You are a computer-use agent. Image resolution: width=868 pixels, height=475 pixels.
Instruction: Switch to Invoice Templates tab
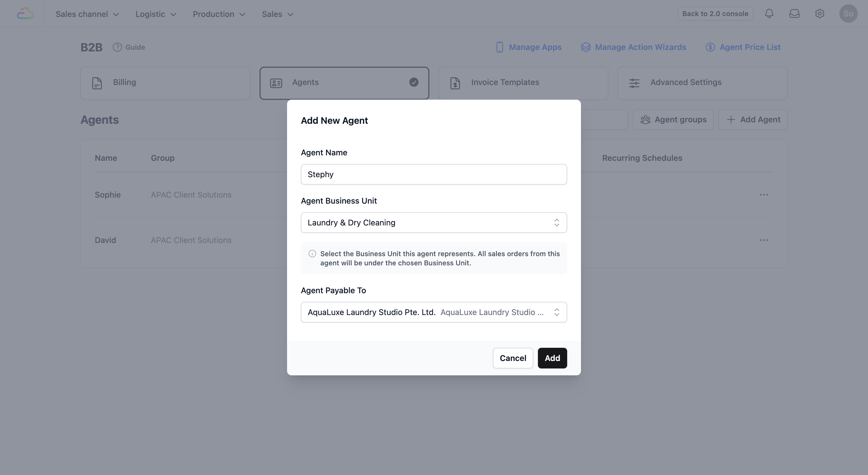coord(523,83)
